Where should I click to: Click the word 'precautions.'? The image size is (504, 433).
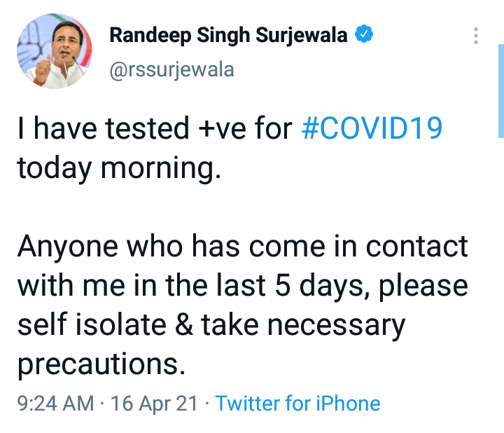[101, 365]
